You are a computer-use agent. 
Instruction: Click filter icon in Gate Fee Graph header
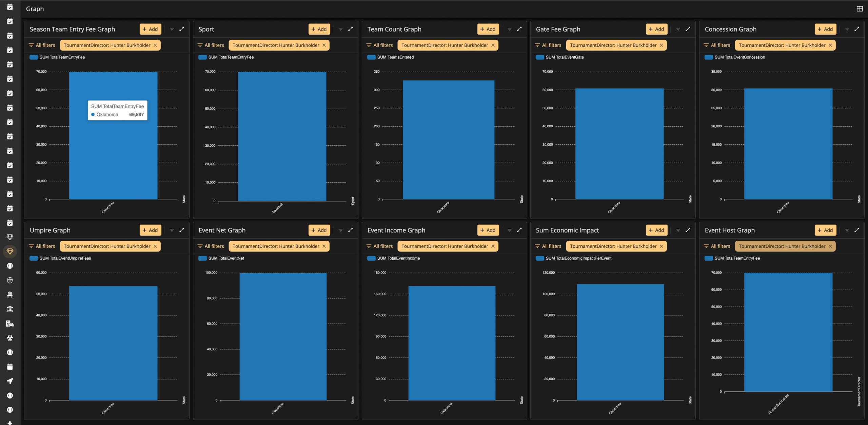(678, 29)
